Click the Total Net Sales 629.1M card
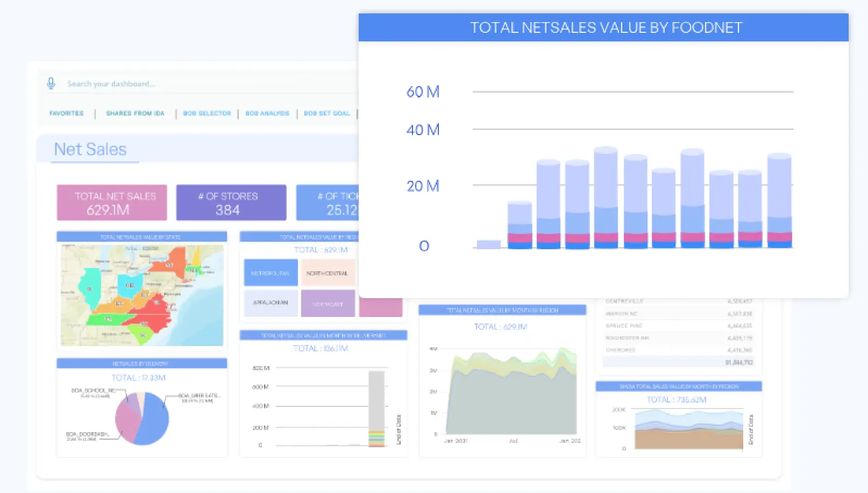Screen dimensions: 868x493 (112, 203)
